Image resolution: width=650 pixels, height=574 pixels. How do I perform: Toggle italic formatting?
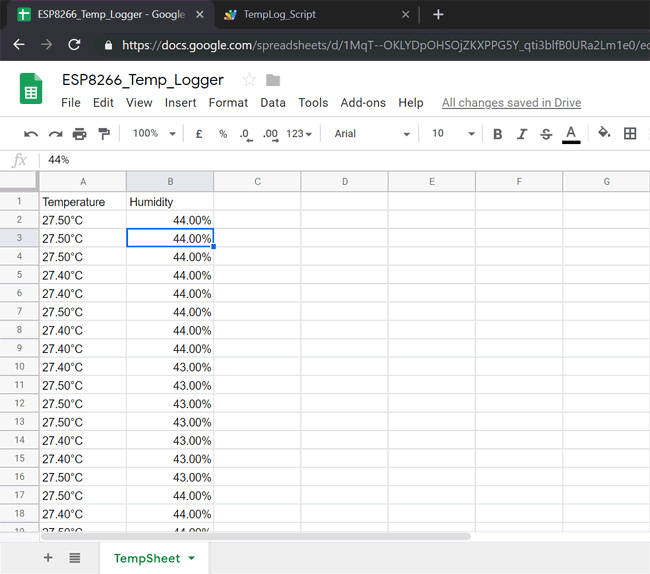[x=522, y=134]
